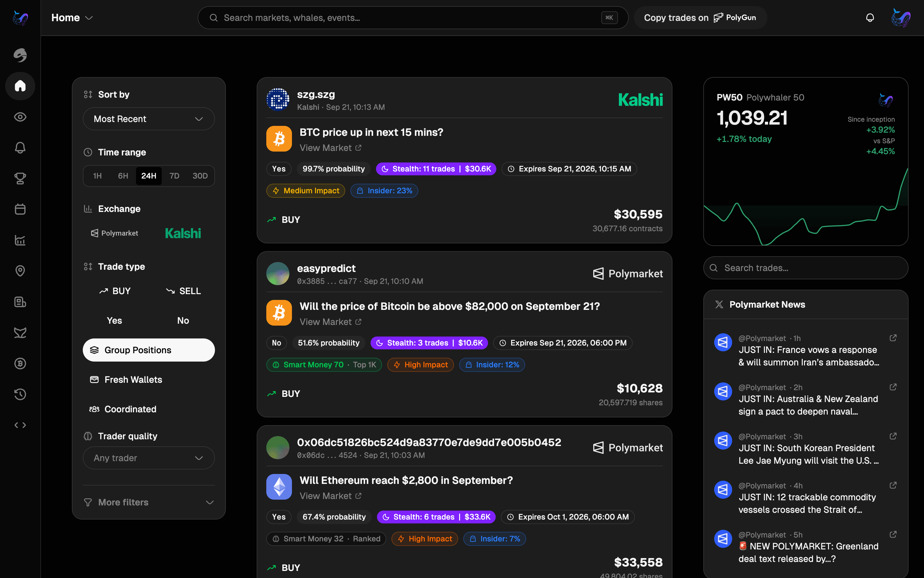Select the 6H time range

pos(123,176)
